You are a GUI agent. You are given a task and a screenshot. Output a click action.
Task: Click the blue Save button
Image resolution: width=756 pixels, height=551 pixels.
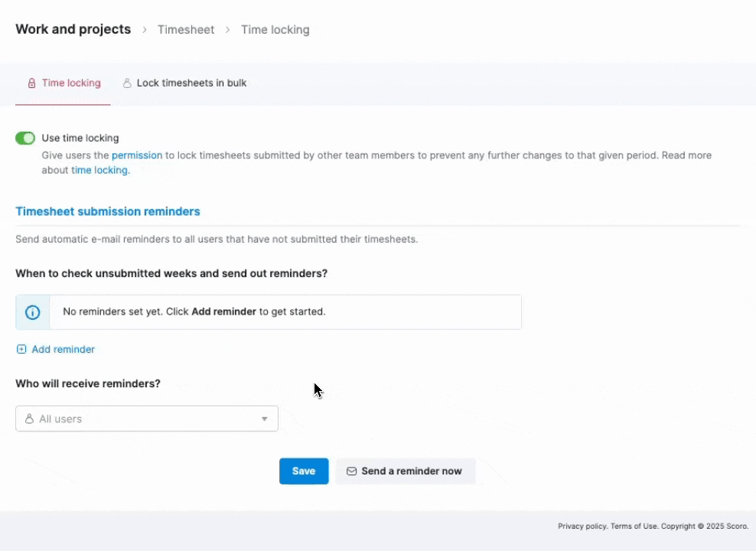(304, 471)
